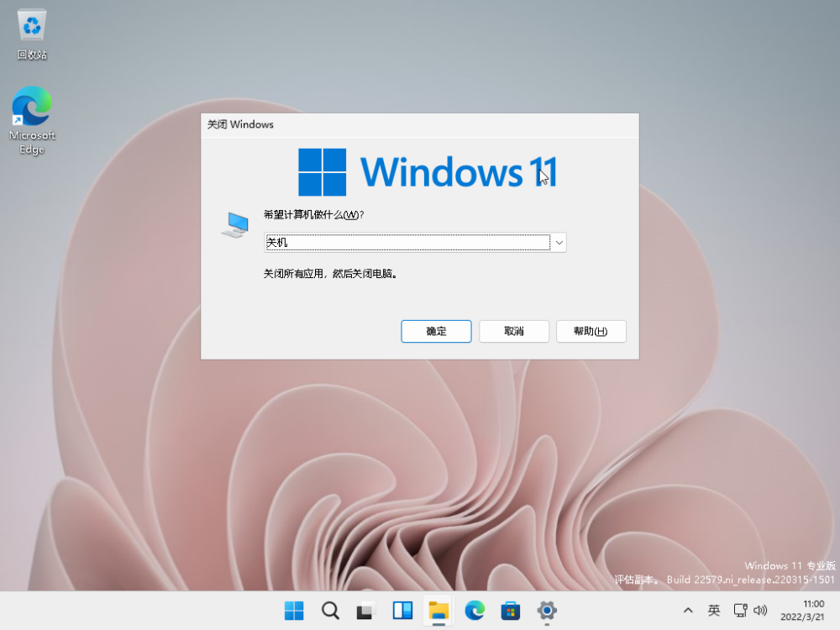This screenshot has width=840, height=630.
Task: Click the 希望计算机做什么(W)? label
Action: pyautogui.click(x=314, y=215)
